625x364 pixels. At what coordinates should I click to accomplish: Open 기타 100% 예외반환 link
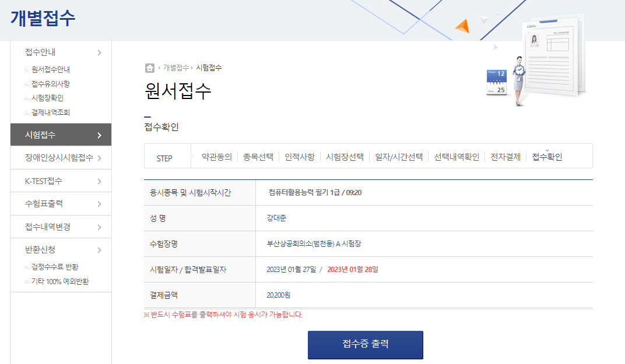click(60, 281)
